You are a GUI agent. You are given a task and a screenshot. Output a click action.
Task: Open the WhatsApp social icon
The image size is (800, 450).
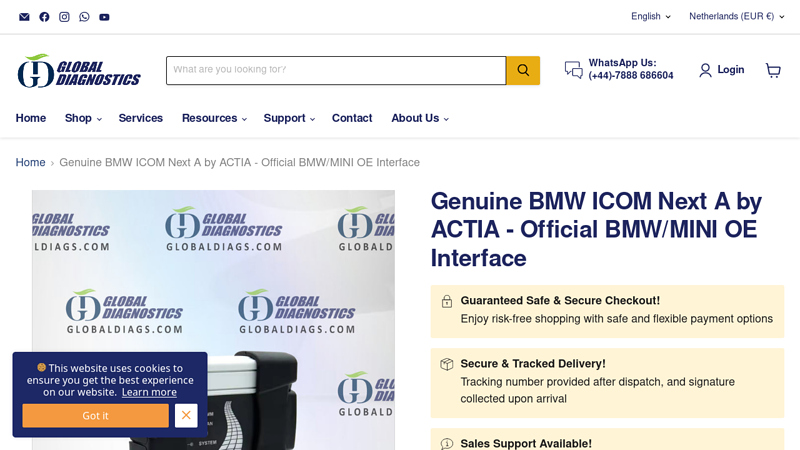point(84,17)
